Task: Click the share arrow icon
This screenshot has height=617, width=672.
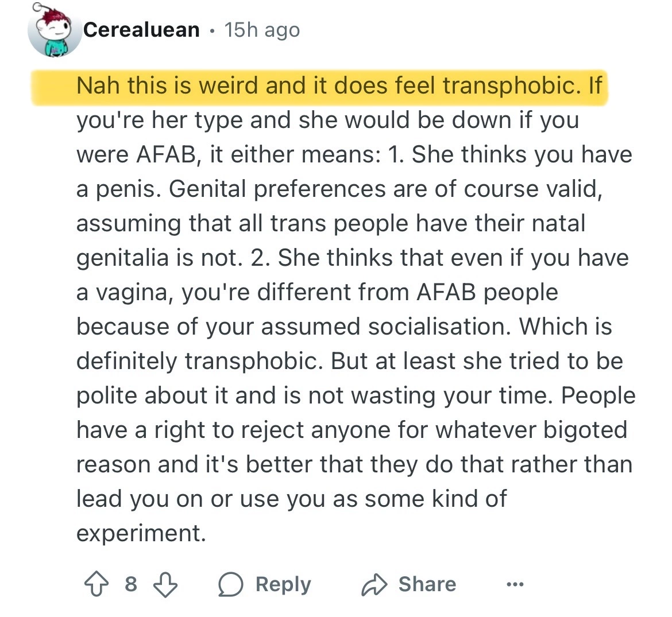Action: coord(375,584)
